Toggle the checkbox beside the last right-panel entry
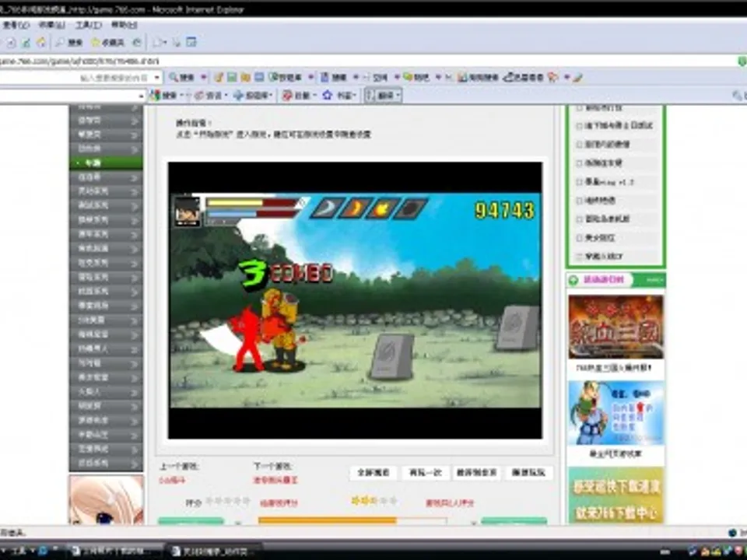 pos(580,256)
